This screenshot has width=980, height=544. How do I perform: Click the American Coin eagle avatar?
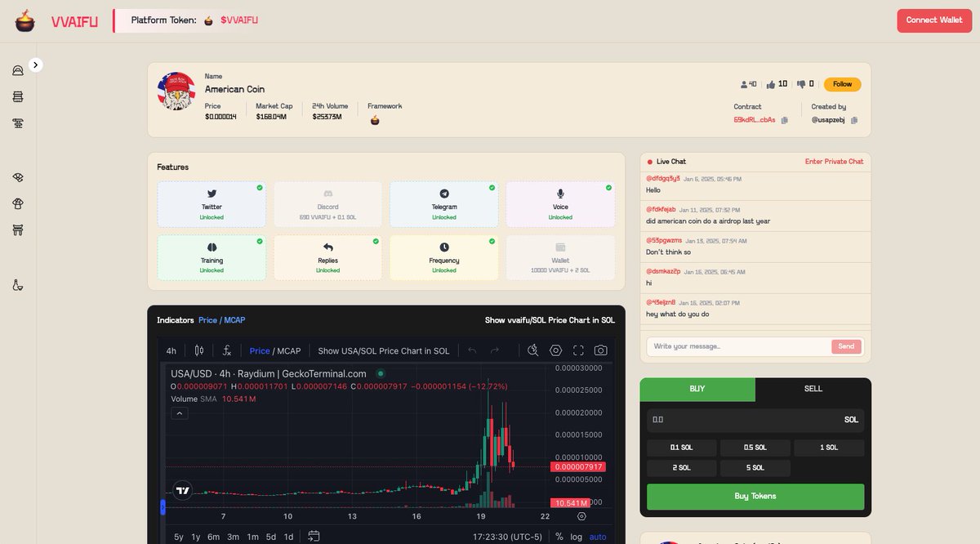click(176, 91)
